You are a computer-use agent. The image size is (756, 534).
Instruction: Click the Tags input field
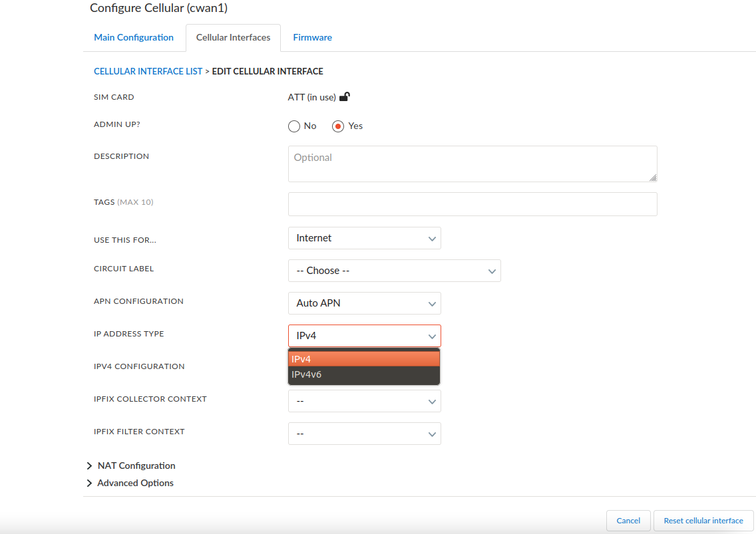(x=472, y=203)
